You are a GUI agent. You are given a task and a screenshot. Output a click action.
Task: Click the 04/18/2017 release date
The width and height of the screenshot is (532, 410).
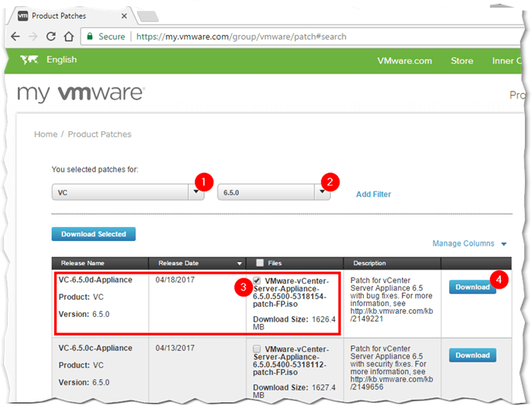point(175,279)
